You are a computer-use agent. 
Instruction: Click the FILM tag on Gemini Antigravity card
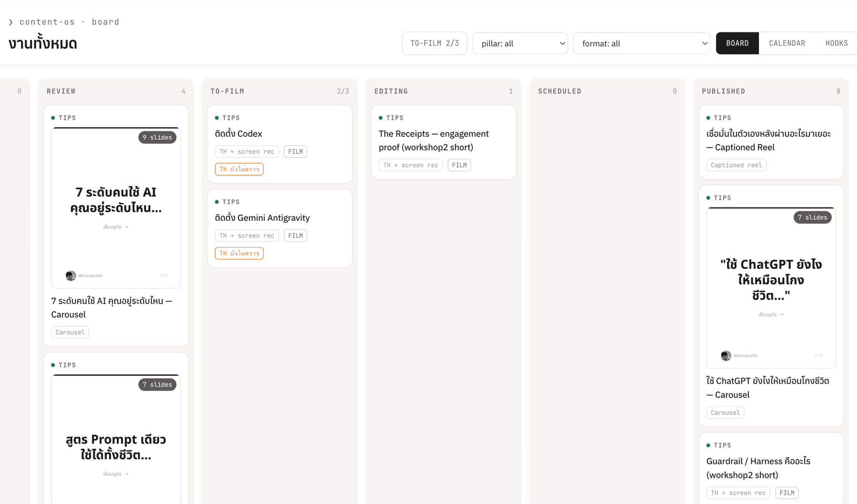point(295,236)
